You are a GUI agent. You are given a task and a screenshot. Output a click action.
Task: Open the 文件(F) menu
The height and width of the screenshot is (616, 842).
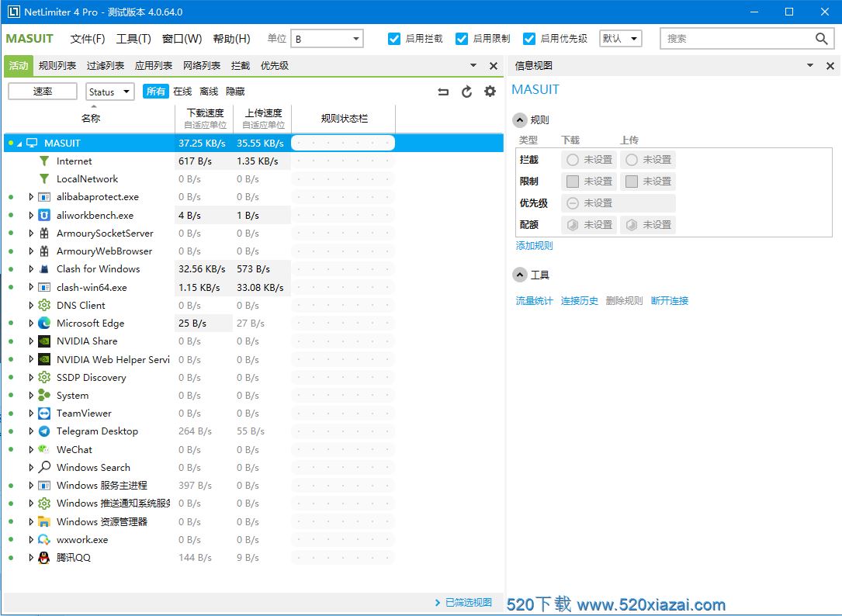[88, 39]
